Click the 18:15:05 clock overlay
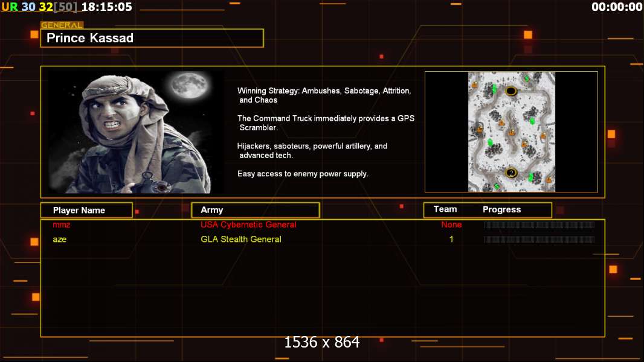 coord(107,7)
